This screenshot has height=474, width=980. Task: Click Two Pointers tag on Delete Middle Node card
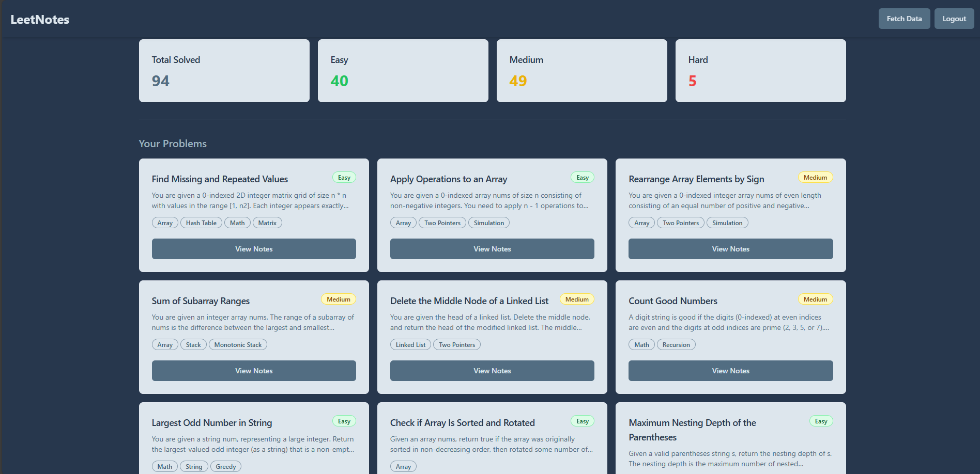click(457, 345)
